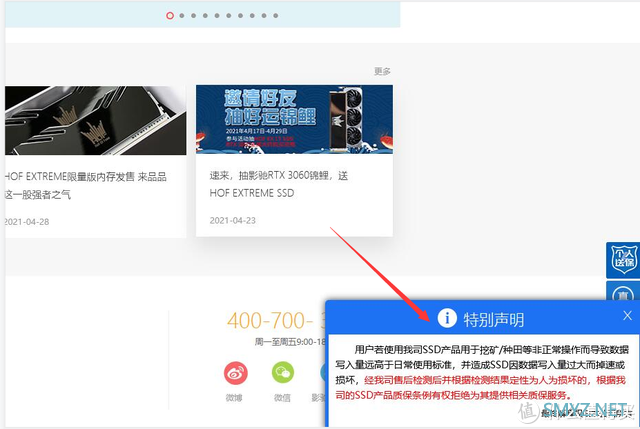The height and width of the screenshot is (429, 640).
Task: Click the 周一至周五9:00 service hours text
Action: (x=290, y=342)
